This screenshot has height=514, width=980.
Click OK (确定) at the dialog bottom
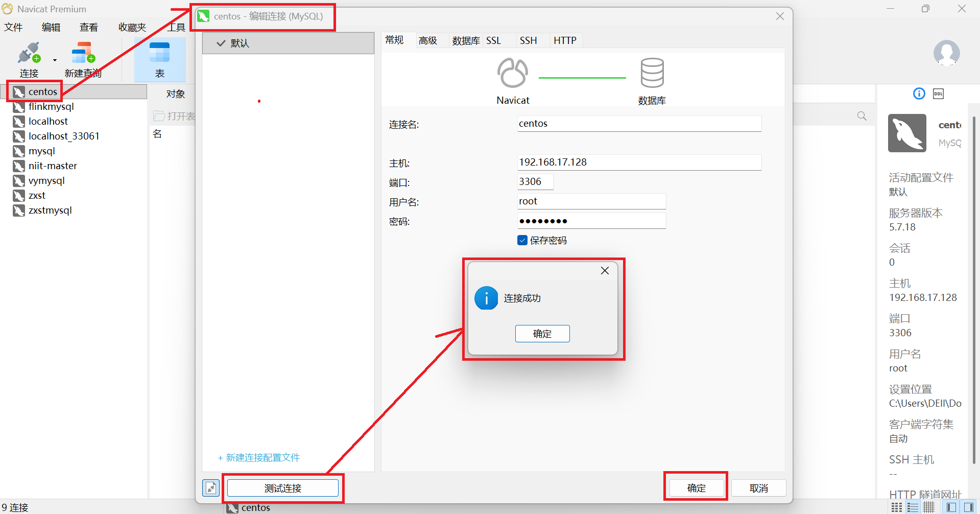[697, 488]
